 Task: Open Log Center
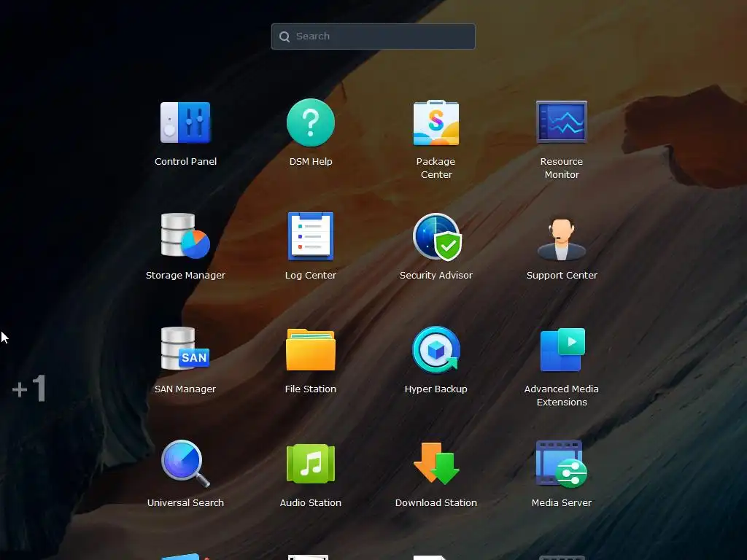[x=311, y=236]
